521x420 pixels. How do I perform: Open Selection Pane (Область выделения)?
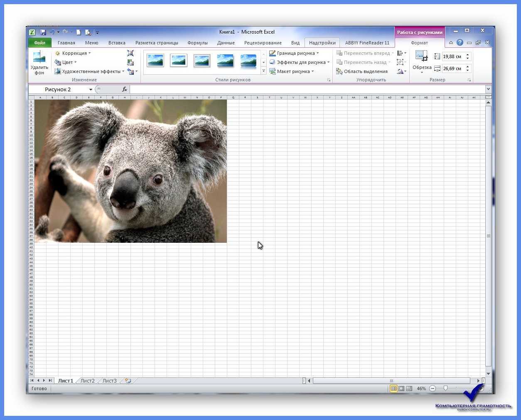tap(362, 71)
